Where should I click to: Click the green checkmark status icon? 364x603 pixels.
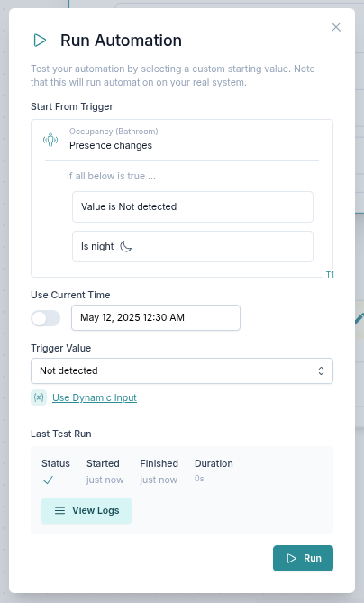coord(48,480)
